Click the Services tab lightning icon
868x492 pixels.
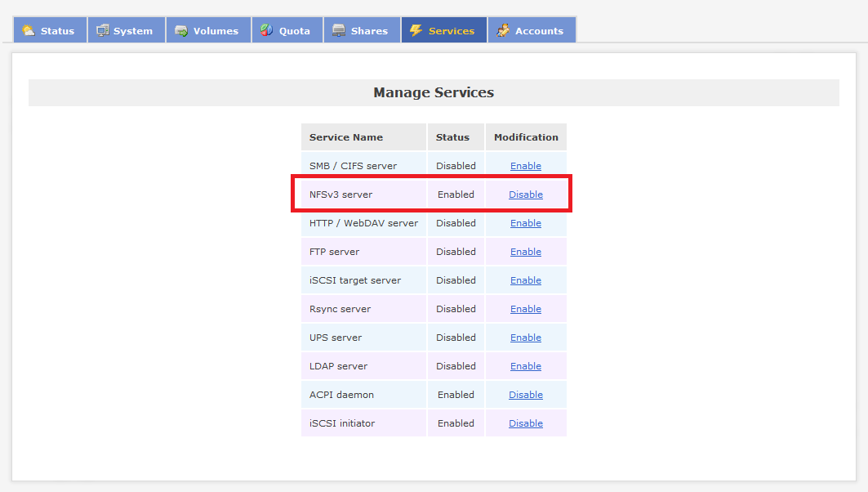416,30
